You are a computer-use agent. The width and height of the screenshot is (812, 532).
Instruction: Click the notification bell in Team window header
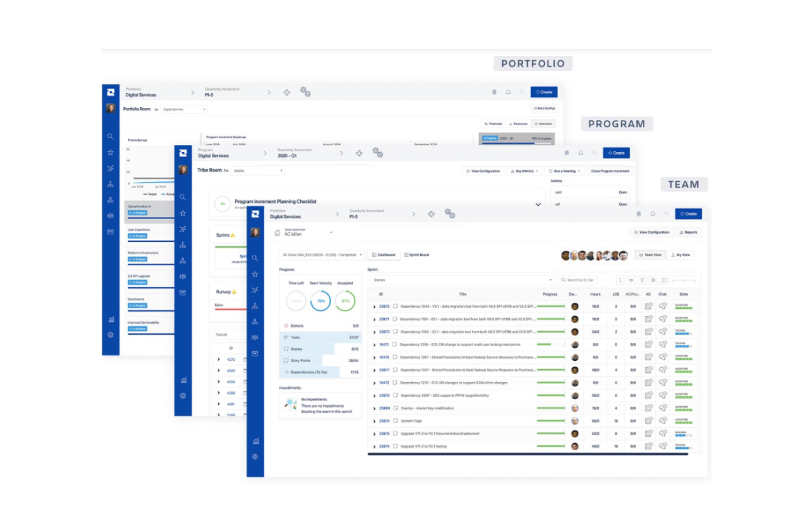[x=652, y=214]
